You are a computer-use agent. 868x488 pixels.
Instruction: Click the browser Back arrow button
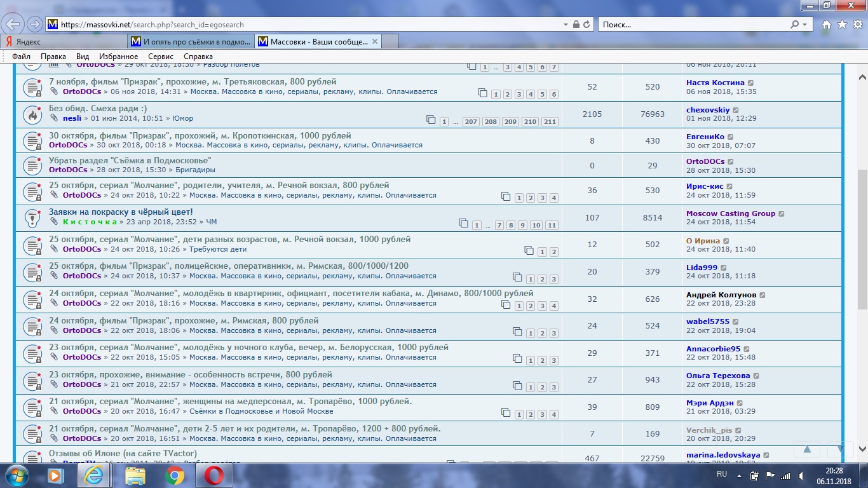tap(13, 24)
